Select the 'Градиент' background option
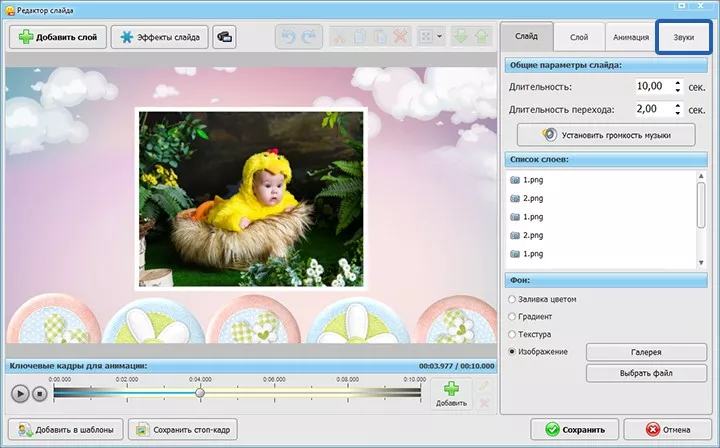Viewport: 720px width, 448px height. click(514, 316)
